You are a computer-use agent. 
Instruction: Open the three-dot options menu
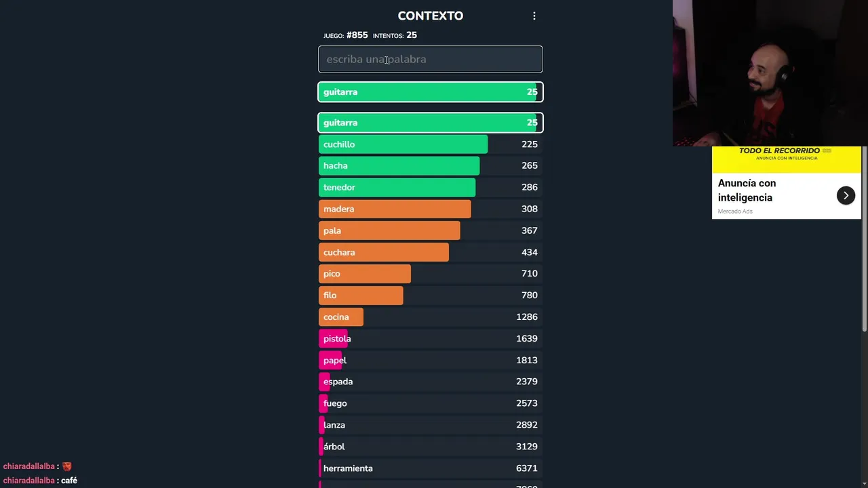point(534,16)
